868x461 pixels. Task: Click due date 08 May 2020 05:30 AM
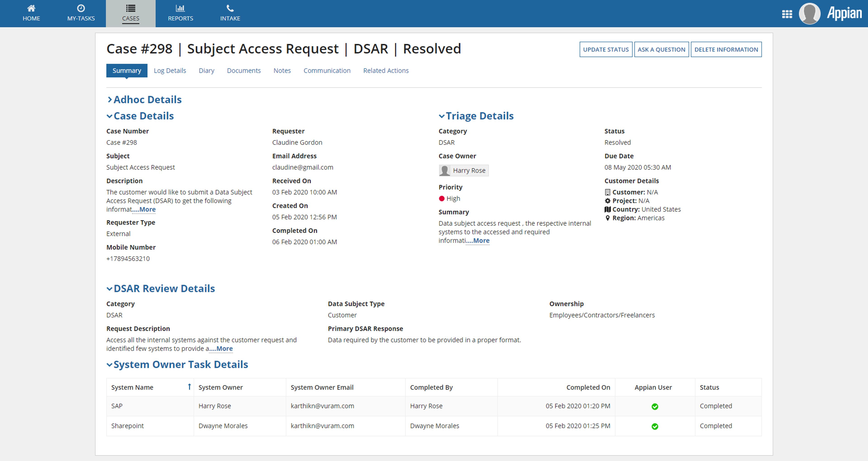(637, 167)
